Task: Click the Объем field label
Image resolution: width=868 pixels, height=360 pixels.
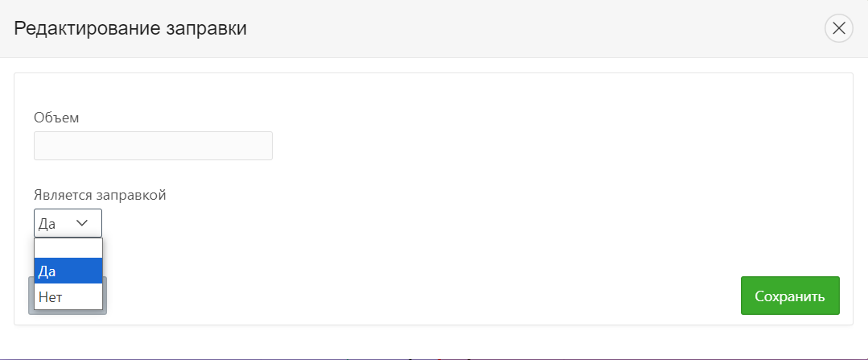Action: coord(56,118)
